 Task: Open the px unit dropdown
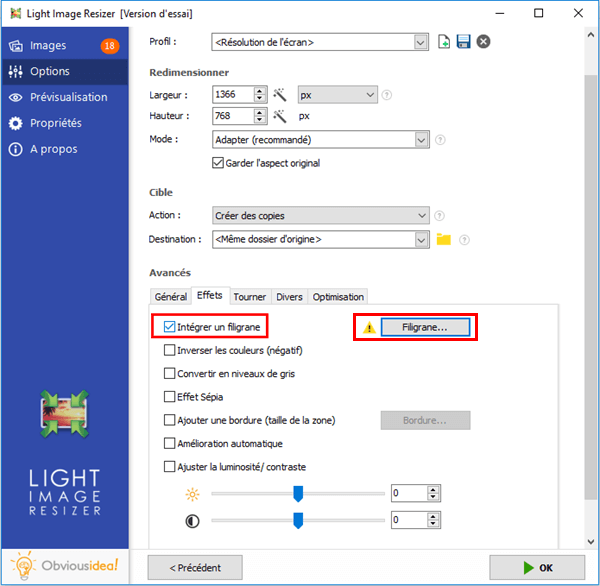(x=338, y=95)
